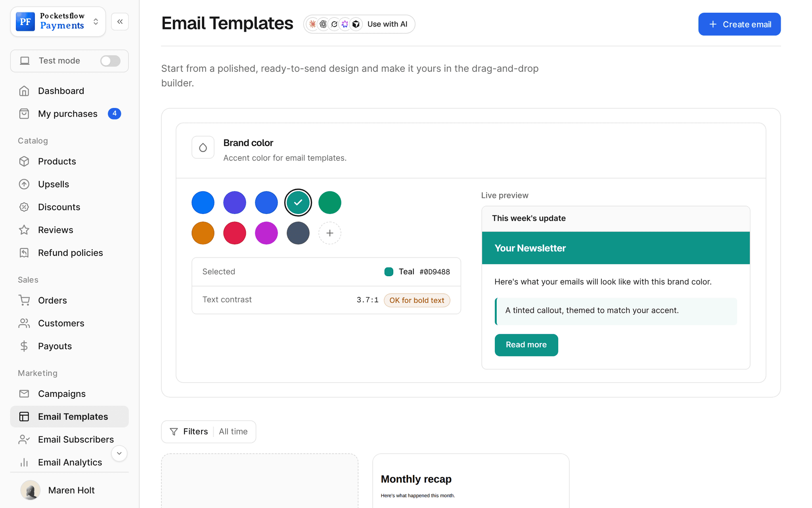Click the My purchases badge showing 4
Image resolution: width=812 pixels, height=508 pixels.
(x=114, y=114)
